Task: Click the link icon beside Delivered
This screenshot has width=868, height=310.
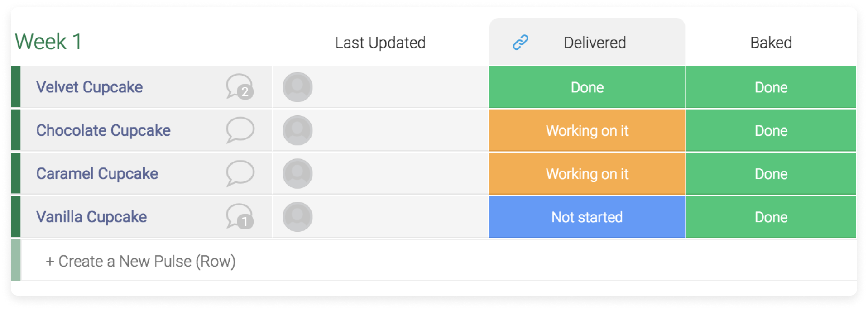Action: click(520, 42)
